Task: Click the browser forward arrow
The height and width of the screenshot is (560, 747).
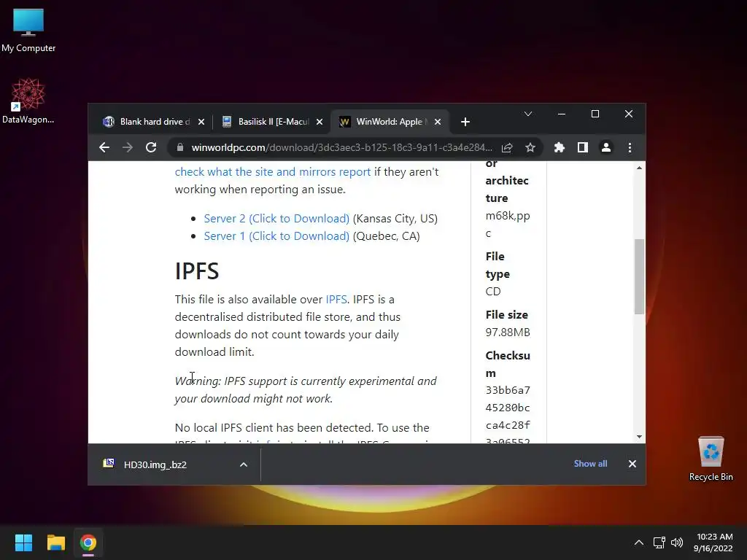Action: pos(127,147)
